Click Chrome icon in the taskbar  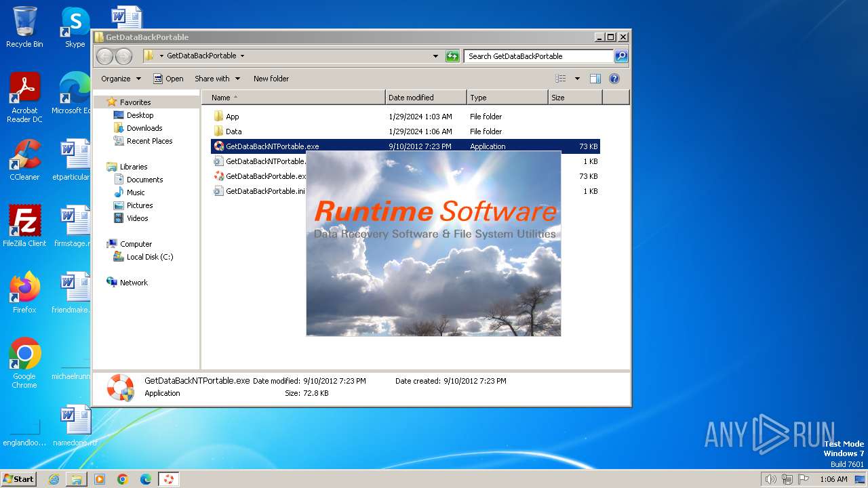[123, 479]
